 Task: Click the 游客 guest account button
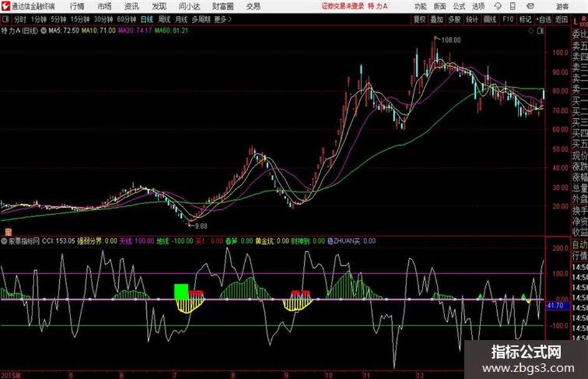tap(562, 6)
